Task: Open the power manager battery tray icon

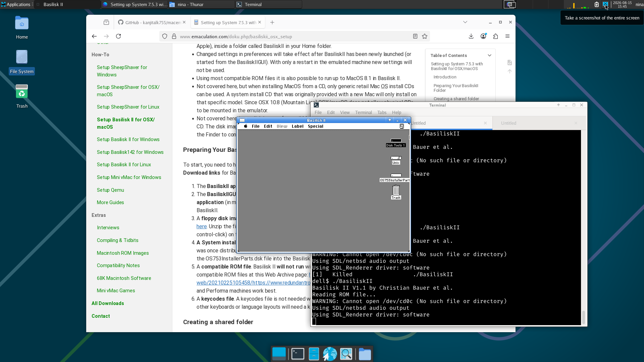Action: pos(597,4)
